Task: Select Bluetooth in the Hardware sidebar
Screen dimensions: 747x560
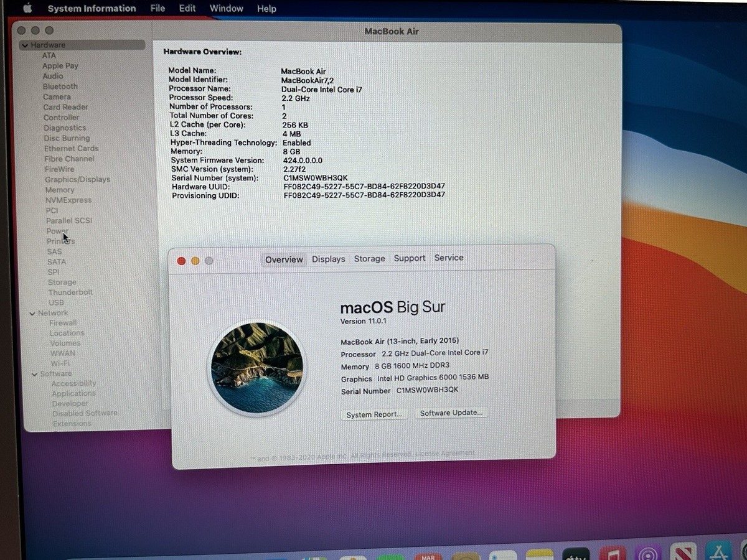Action: point(60,86)
